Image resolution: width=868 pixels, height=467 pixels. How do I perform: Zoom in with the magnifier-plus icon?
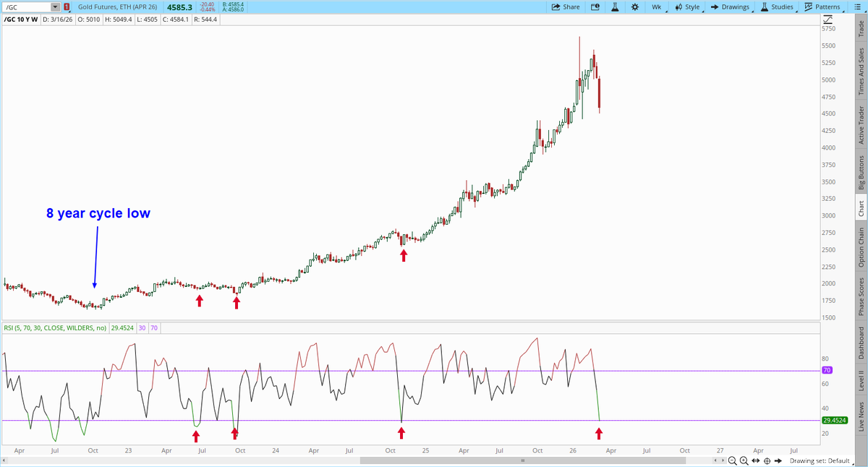point(743,460)
